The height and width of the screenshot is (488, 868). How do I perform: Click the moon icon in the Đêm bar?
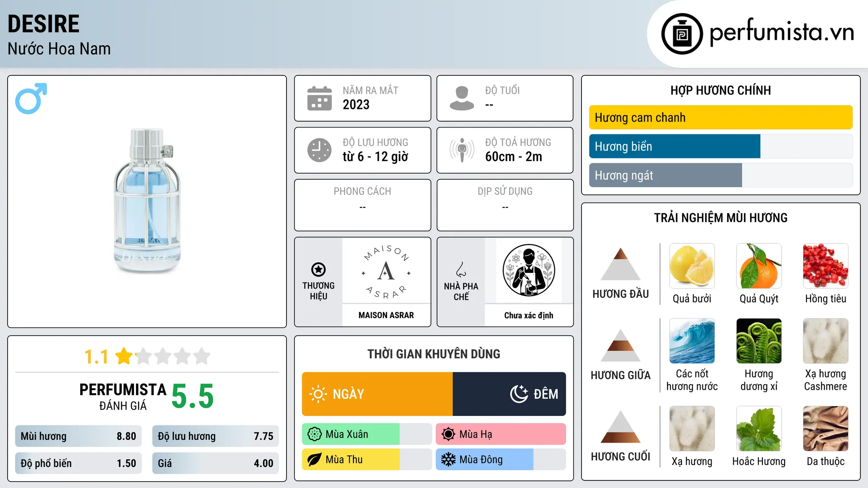pos(519,394)
